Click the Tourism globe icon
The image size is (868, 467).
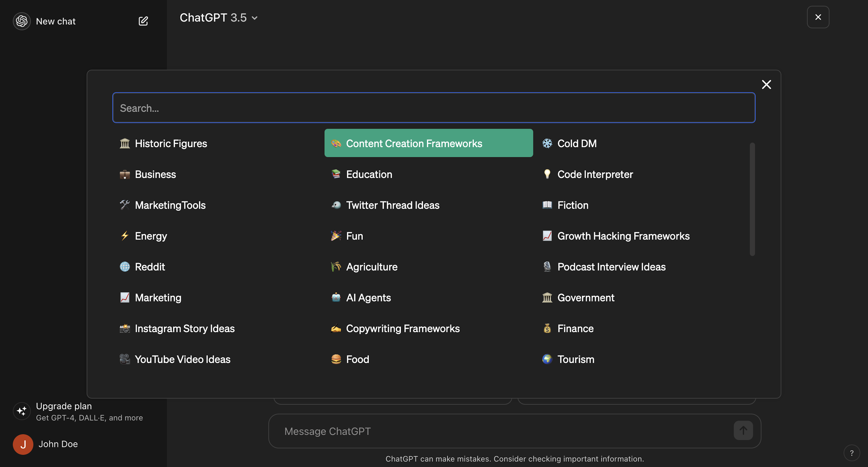[547, 359]
